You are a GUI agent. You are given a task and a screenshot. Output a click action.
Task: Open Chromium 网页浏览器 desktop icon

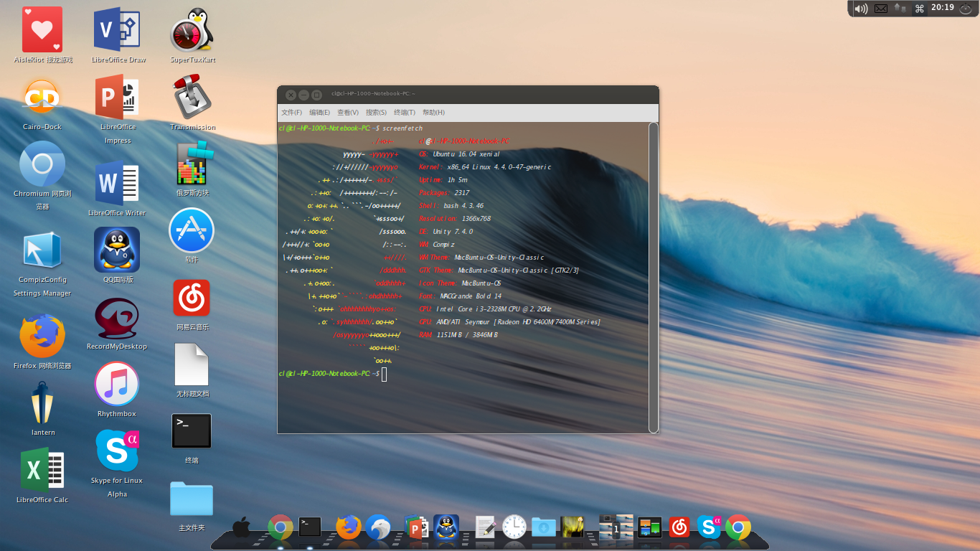click(x=42, y=164)
